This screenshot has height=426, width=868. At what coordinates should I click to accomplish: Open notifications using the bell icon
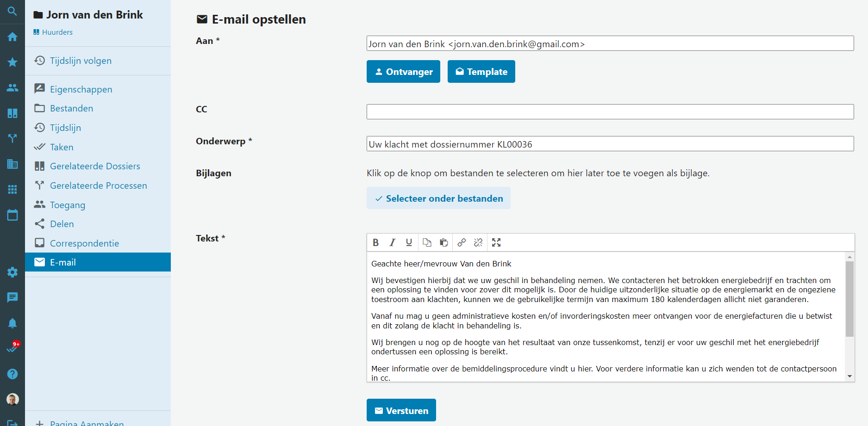click(12, 323)
